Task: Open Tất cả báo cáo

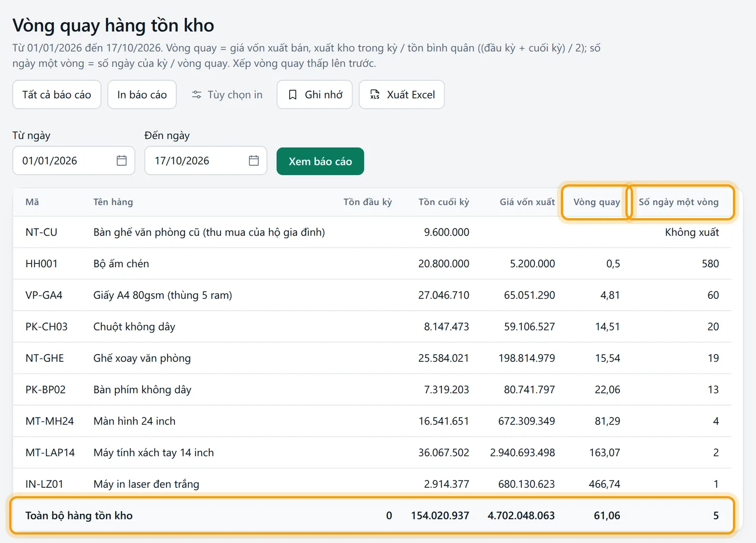Action: [57, 94]
